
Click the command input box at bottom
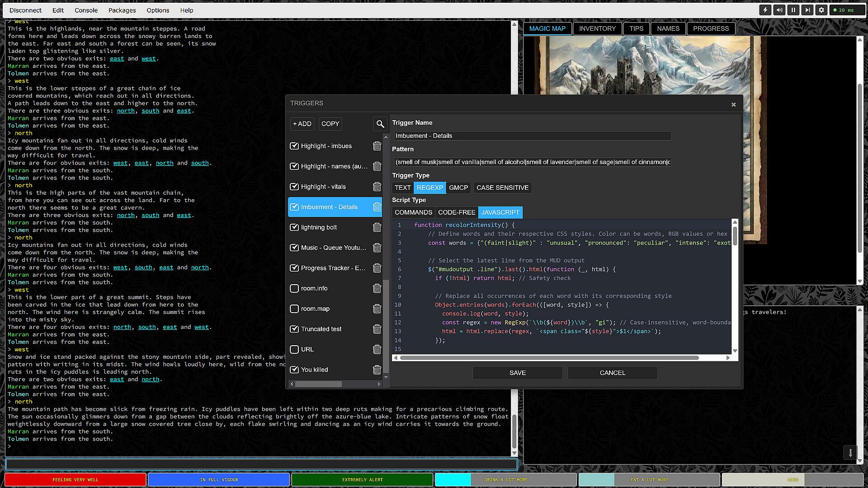click(x=261, y=464)
